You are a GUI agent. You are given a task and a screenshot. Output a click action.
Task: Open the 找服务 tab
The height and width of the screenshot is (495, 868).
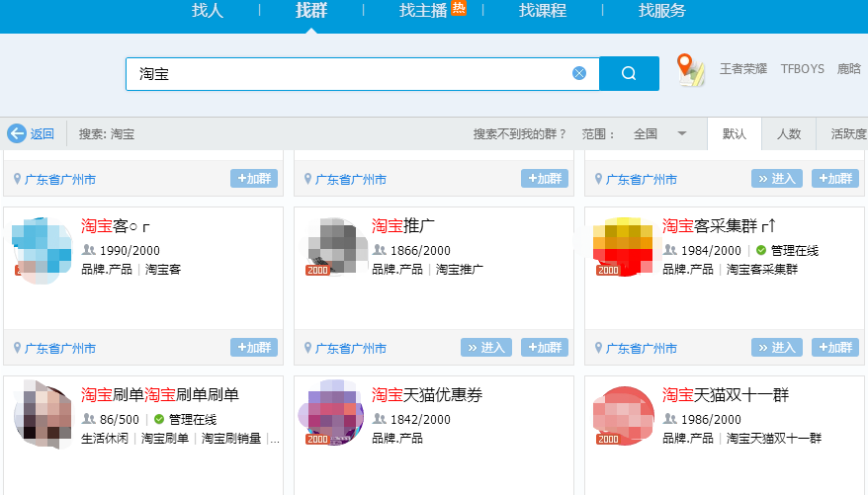pos(662,11)
